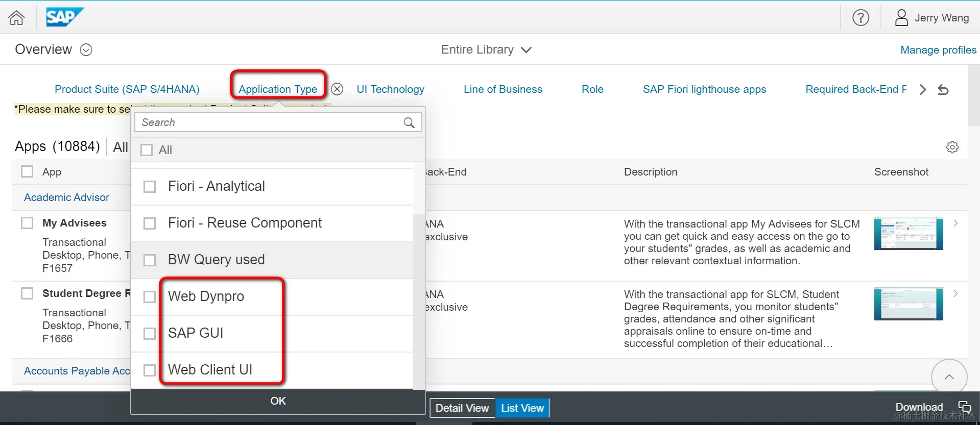Open the Manage profiles link
This screenshot has height=425, width=980.
point(938,50)
